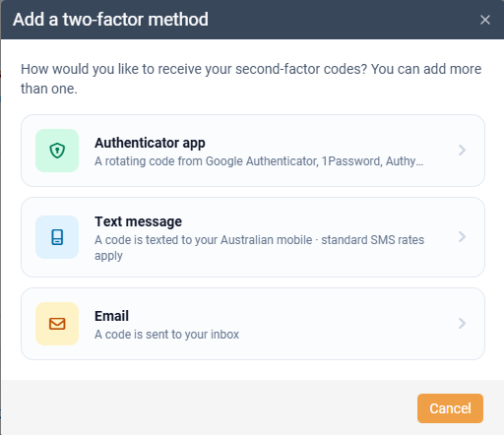Click "A code is sent to your inbox"
The width and height of the screenshot is (504, 435).
[x=166, y=335]
